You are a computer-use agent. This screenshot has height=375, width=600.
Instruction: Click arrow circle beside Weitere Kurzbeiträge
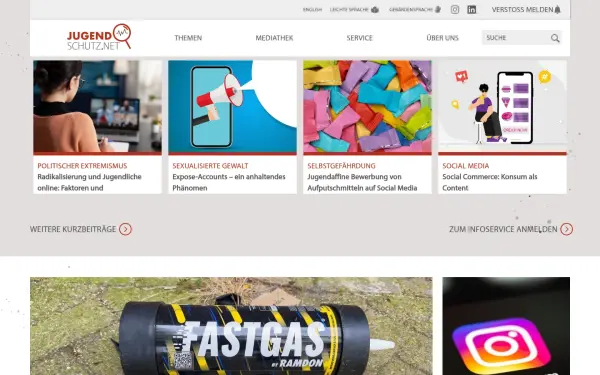click(125, 229)
